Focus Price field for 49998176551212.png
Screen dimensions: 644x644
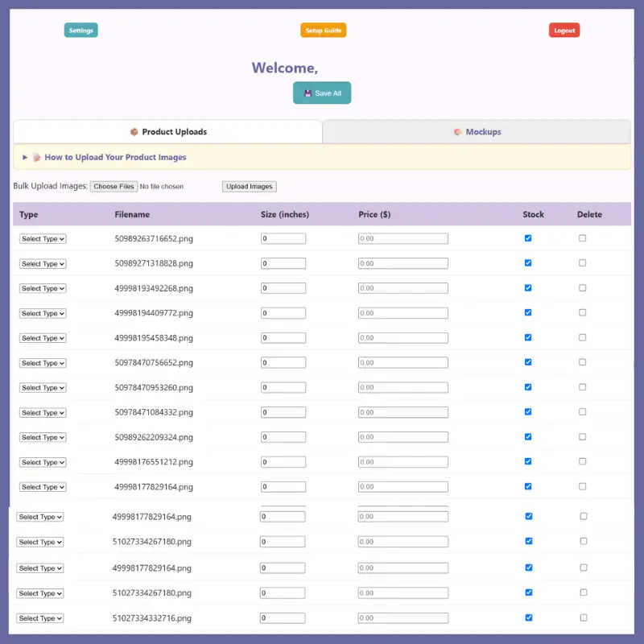pos(403,462)
